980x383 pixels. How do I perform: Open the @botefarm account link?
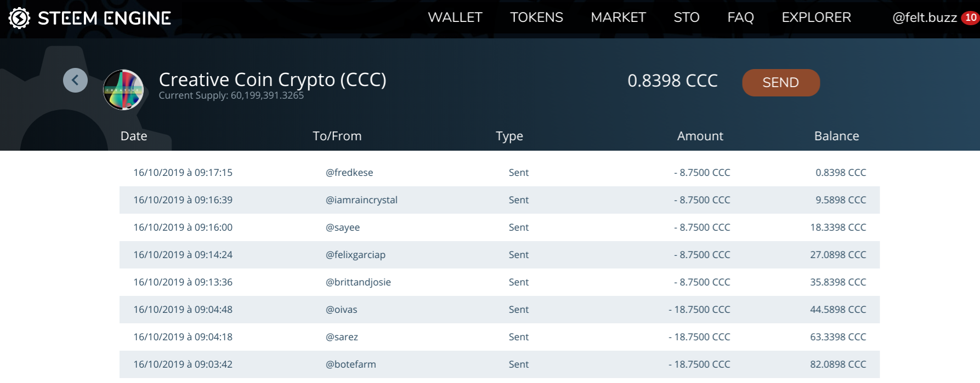pyautogui.click(x=350, y=364)
